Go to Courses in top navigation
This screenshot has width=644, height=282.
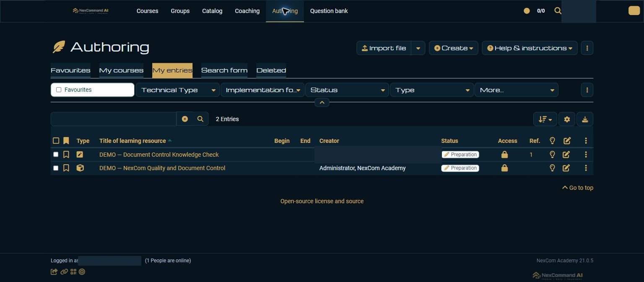tap(148, 11)
